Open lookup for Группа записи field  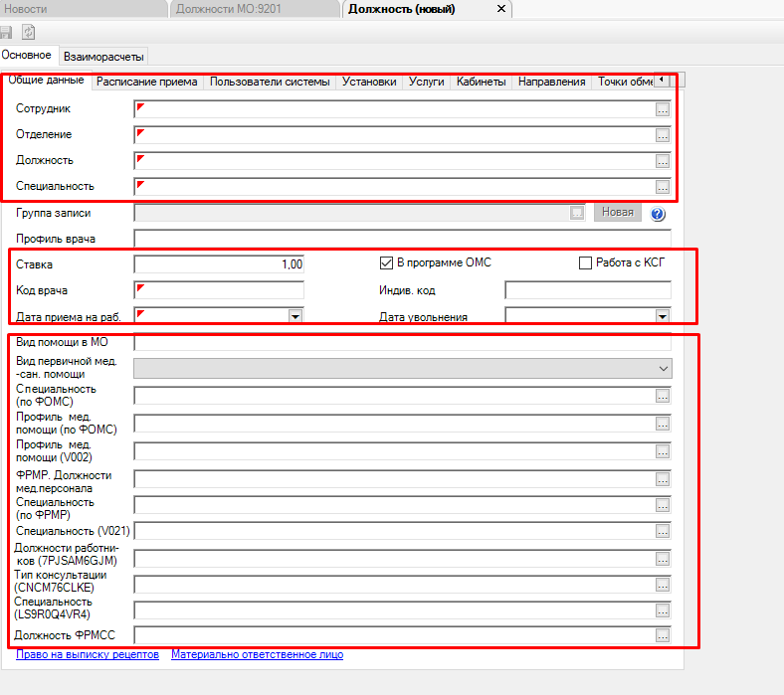[x=577, y=214]
